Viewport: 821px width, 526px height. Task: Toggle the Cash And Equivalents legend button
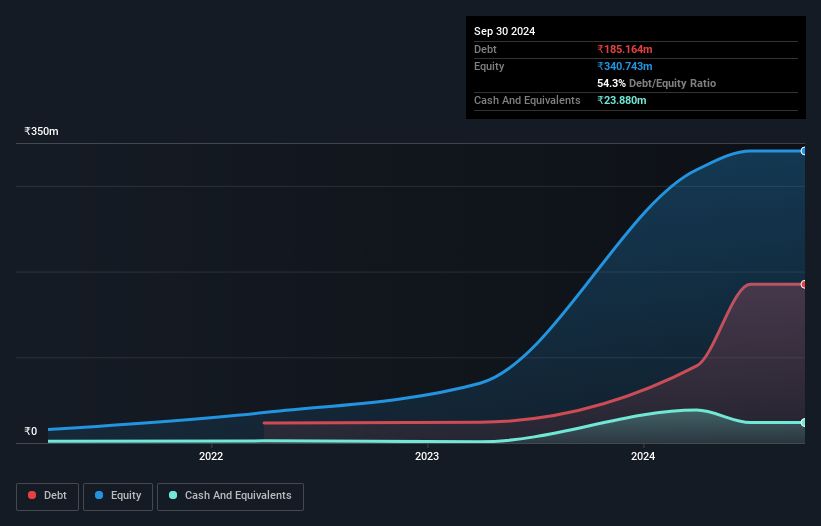tap(230, 496)
